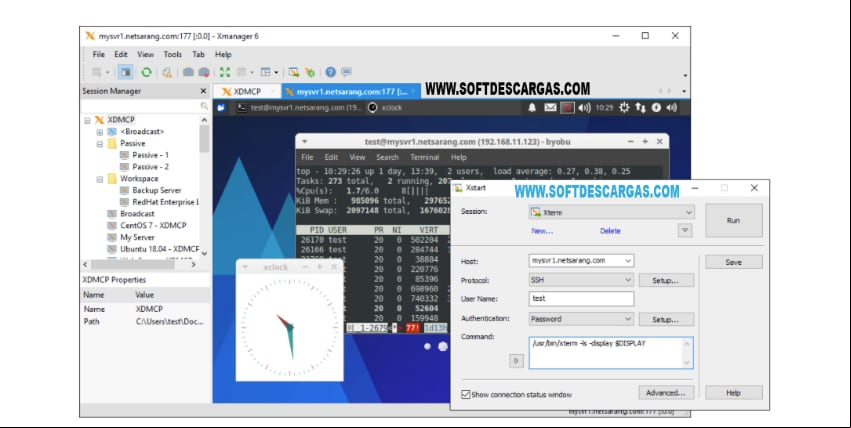The width and height of the screenshot is (851, 428).
Task: Open the remote desktop applications menu icon
Action: (x=221, y=107)
